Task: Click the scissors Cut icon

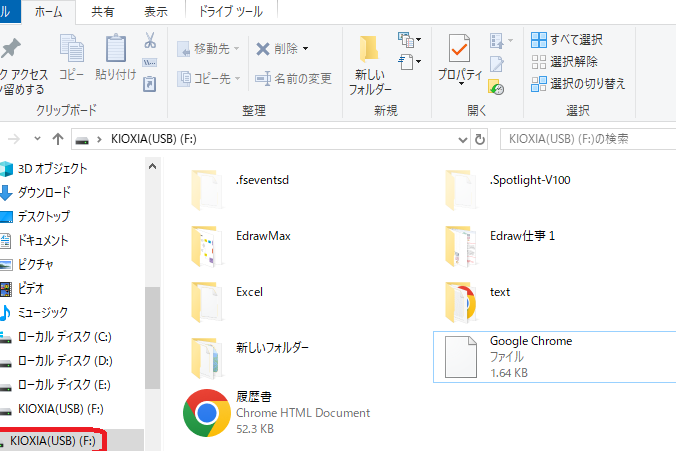Action: [150, 40]
